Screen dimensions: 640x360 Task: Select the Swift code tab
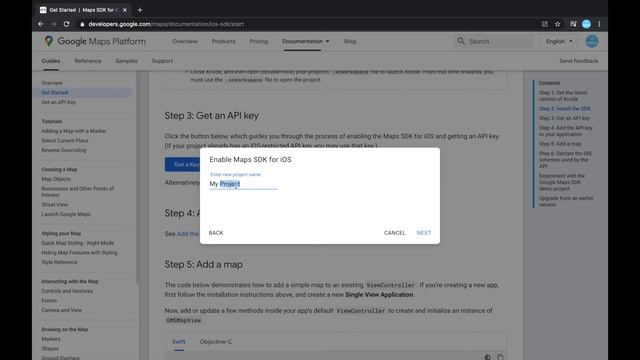[179, 342]
